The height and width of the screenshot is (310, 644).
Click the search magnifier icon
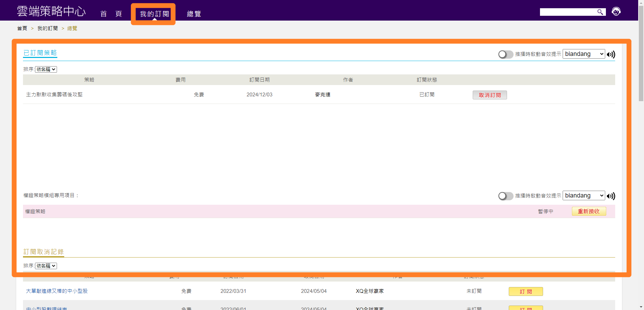pyautogui.click(x=600, y=12)
